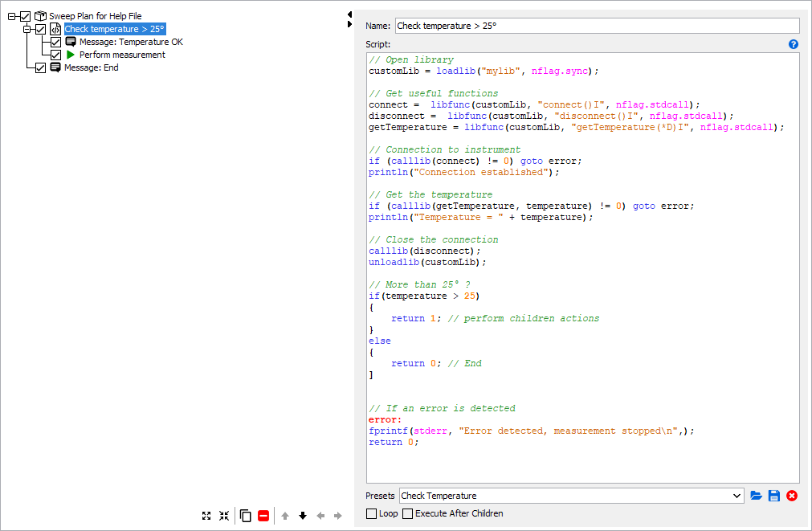The image size is (812, 531).
Task: Enable Execute After Children checkbox
Action: pos(407,513)
